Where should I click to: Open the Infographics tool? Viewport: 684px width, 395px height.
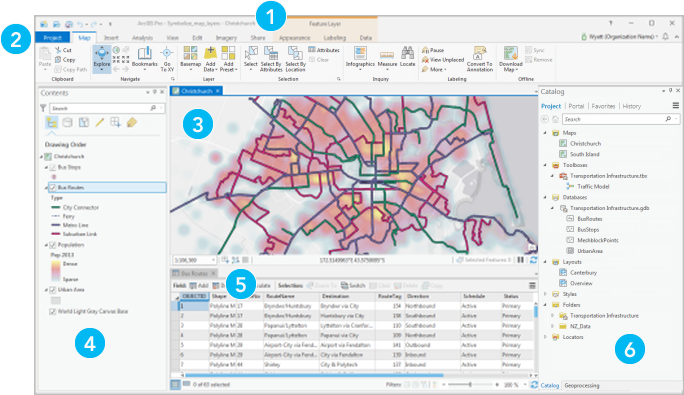click(x=360, y=58)
